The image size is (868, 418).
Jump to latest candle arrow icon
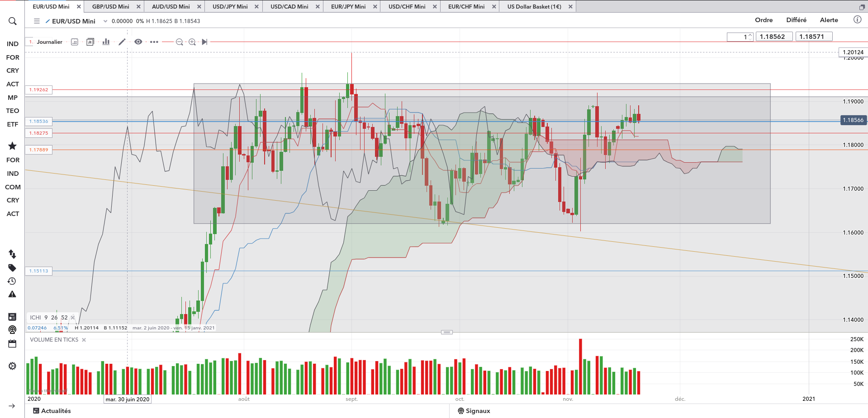[x=204, y=42]
